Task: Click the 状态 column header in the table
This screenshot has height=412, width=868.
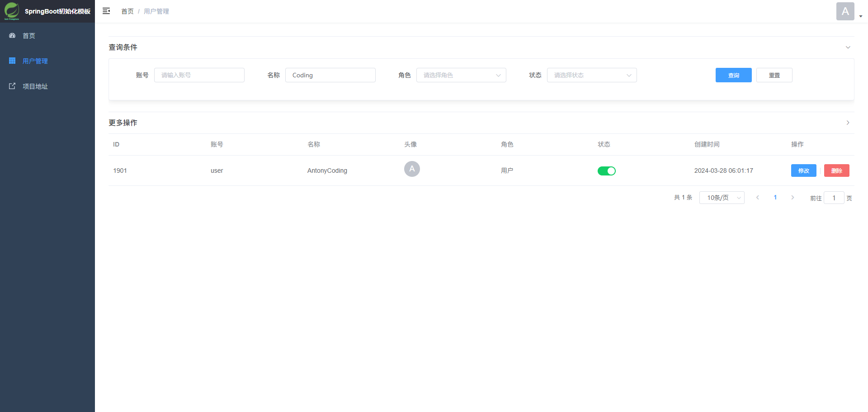Action: point(604,144)
